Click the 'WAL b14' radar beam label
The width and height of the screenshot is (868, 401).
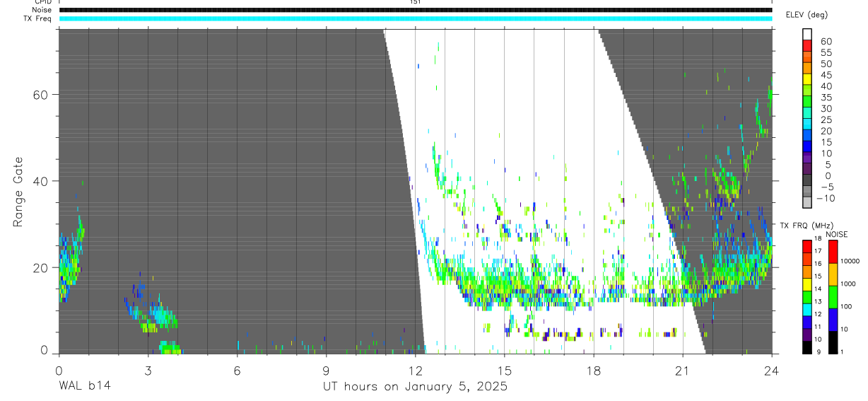(83, 386)
